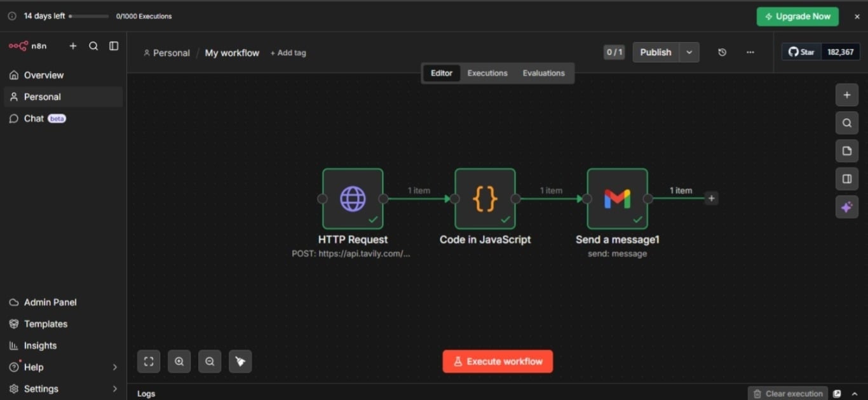The image size is (868, 400).
Task: Open Publish dropdown arrow
Action: (689, 52)
